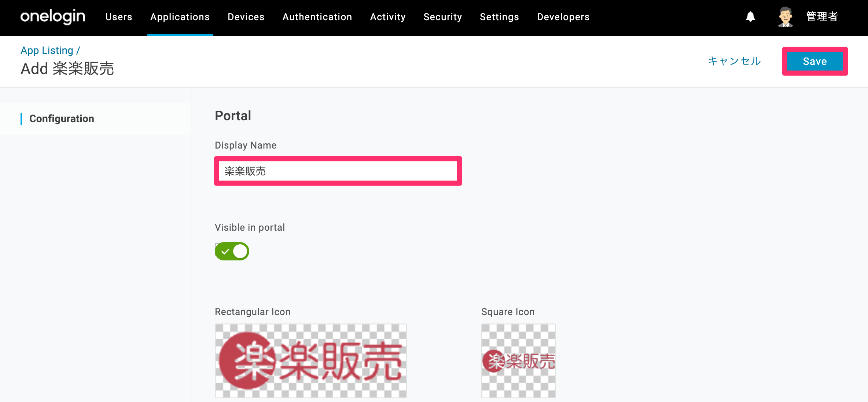This screenshot has height=402, width=868.
Task: Click into the Display Name field
Action: tap(338, 171)
